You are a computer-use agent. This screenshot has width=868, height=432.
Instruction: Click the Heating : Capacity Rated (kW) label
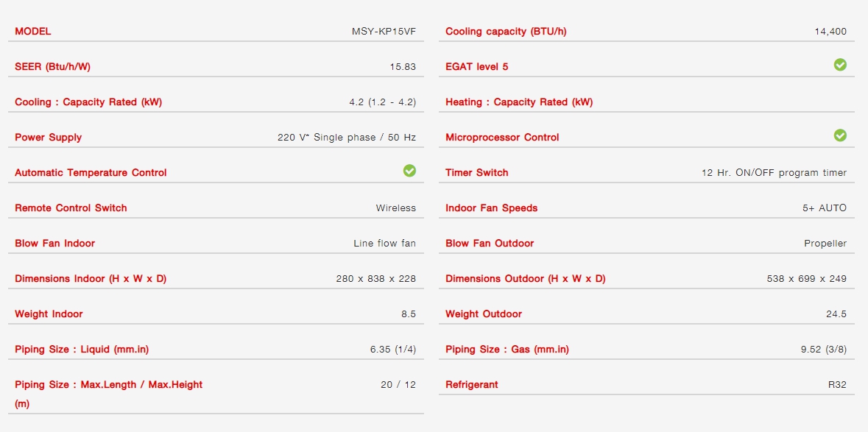click(x=519, y=102)
